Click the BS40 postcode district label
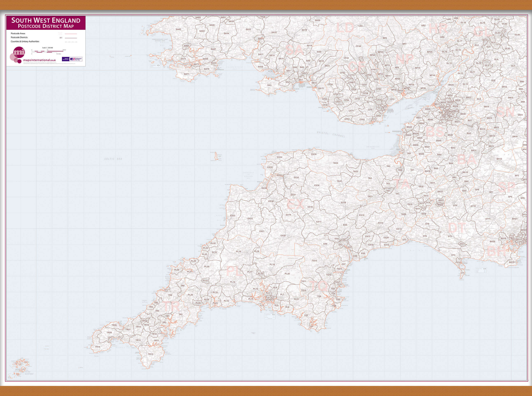This screenshot has width=532, height=396. [439, 141]
